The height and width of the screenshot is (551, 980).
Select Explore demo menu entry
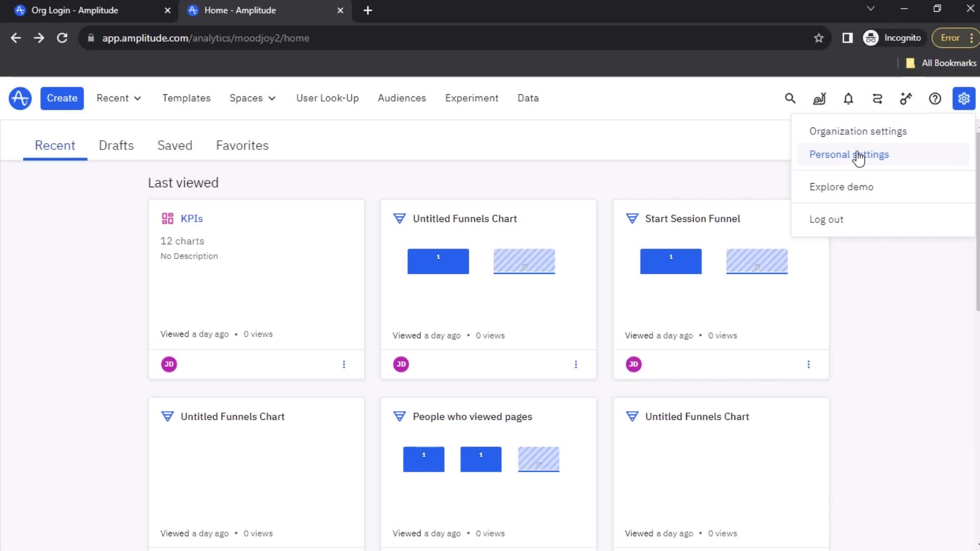(x=841, y=187)
